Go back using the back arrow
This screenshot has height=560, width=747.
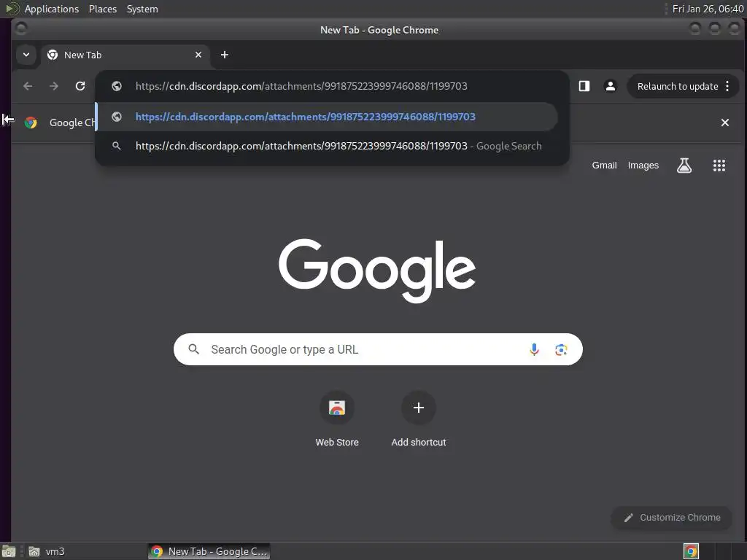[x=28, y=86]
